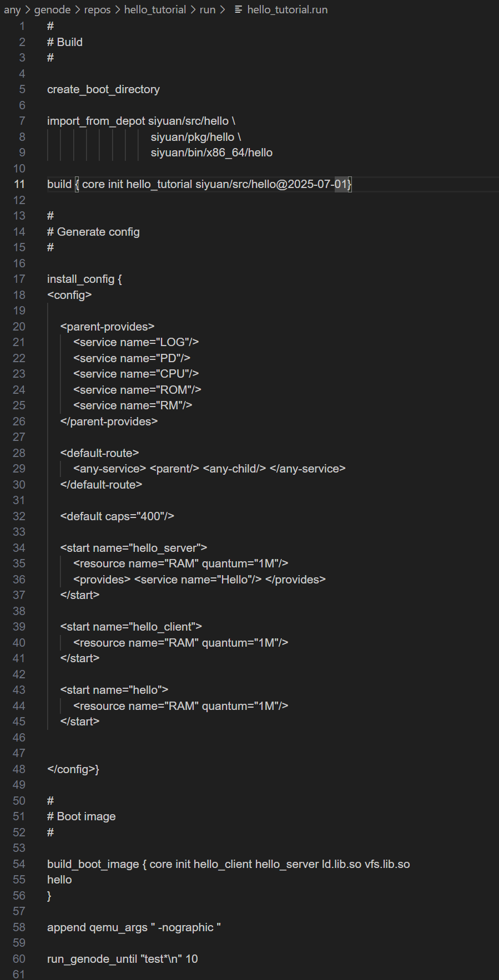This screenshot has width=499, height=980.
Task: Click the '<default caps="400"/>' line
Action: pyautogui.click(x=117, y=516)
